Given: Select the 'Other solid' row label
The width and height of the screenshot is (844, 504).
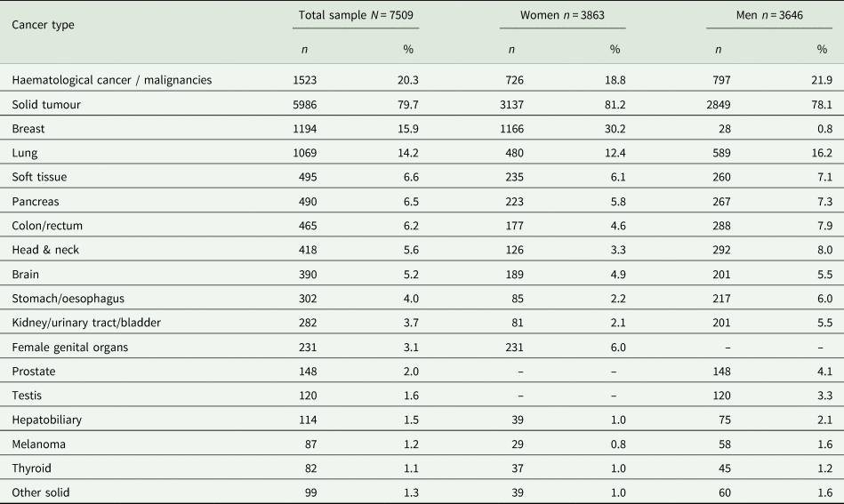Looking at the screenshot, I should pos(41,492).
